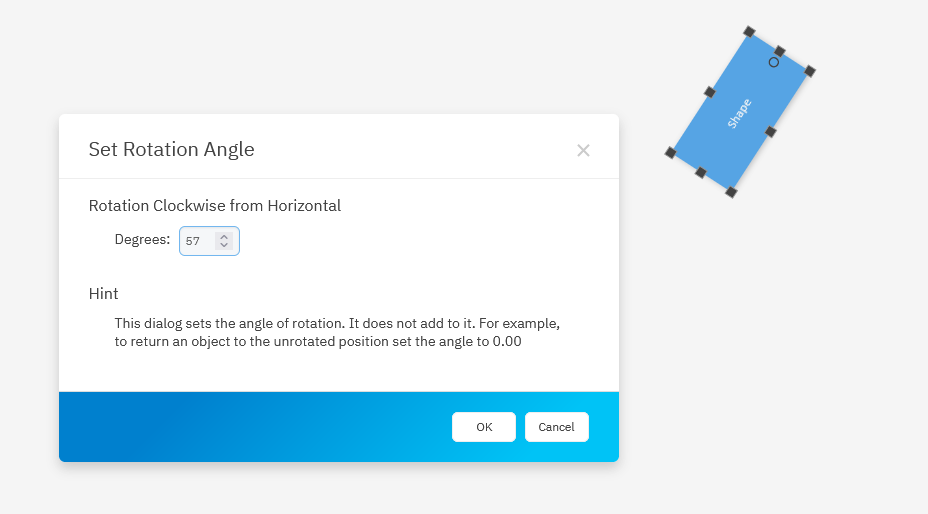Screen dimensions: 928x514
Task: Select the blue rotated shape's text label
Action: click(x=739, y=113)
